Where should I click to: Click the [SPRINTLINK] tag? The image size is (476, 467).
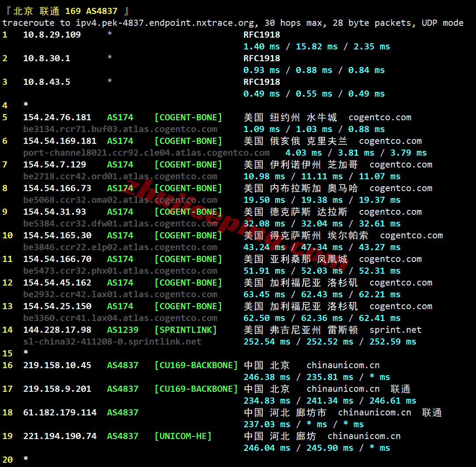click(x=186, y=330)
